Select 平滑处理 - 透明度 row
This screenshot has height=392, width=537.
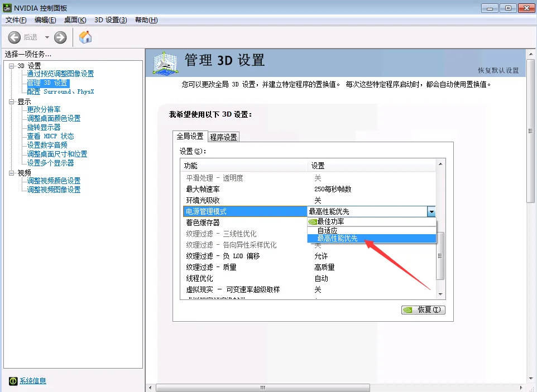coord(309,178)
